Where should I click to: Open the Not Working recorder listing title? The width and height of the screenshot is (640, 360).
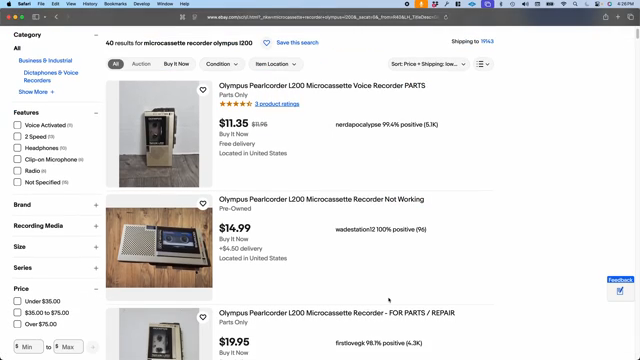pyautogui.click(x=321, y=199)
